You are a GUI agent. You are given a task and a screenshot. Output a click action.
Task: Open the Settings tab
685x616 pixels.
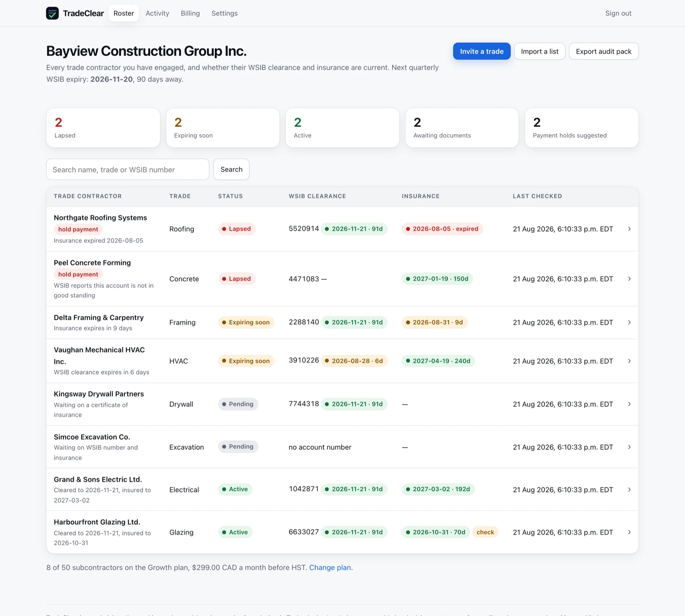[225, 13]
